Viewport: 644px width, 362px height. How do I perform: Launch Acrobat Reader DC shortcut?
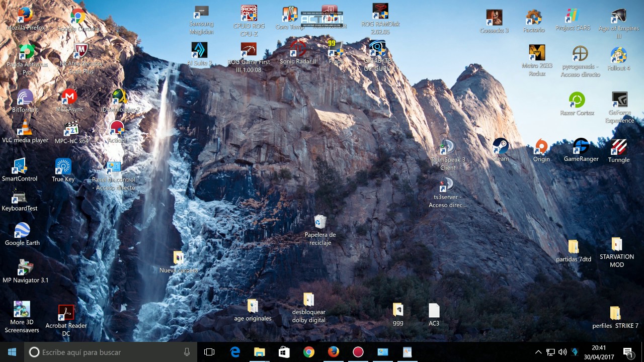click(x=66, y=321)
